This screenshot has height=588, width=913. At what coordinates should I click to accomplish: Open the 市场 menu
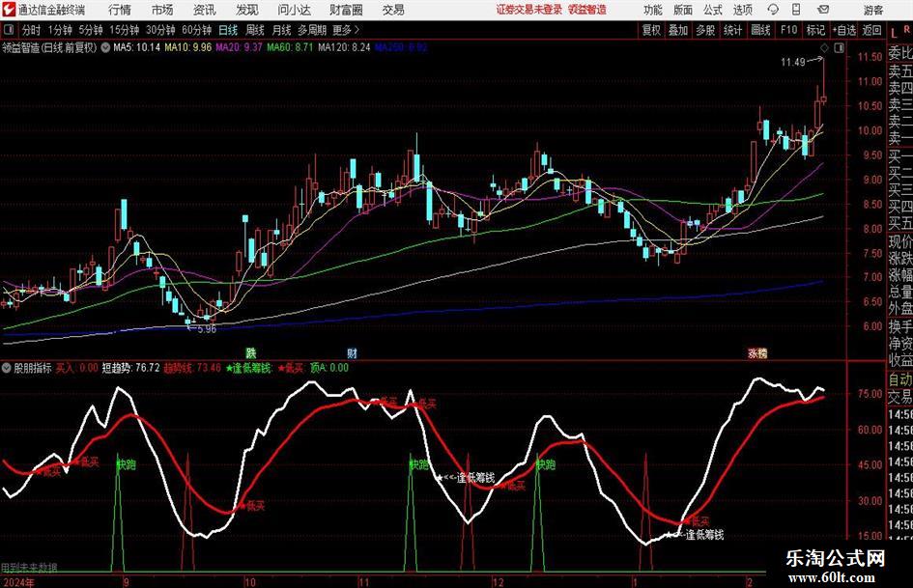point(162,10)
